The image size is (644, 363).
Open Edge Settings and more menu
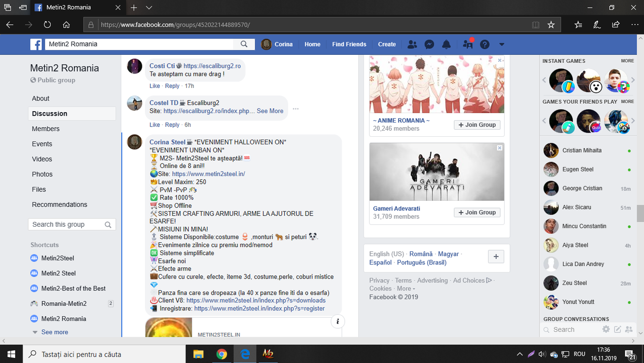tap(634, 25)
